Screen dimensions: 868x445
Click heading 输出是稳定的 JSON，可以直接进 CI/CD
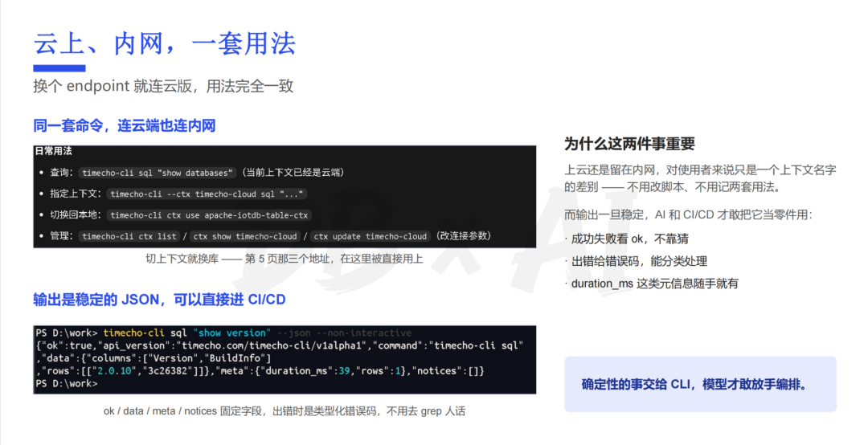159,300
